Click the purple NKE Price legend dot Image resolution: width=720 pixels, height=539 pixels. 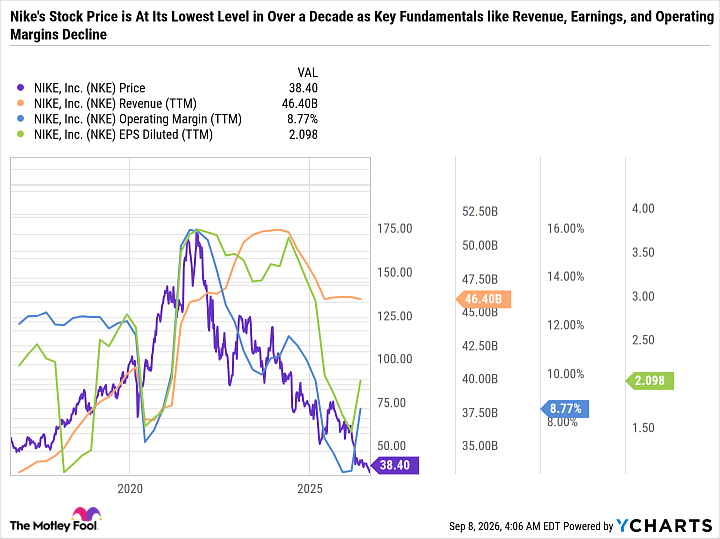(x=20, y=88)
